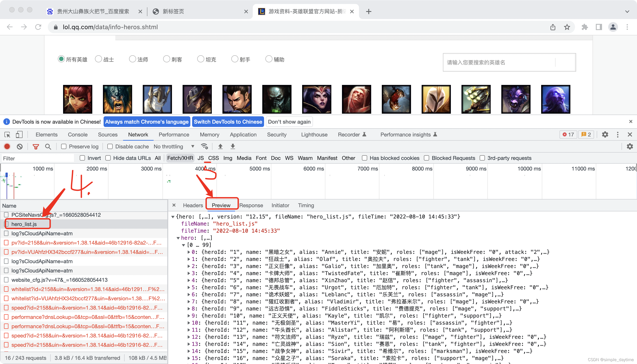Open Chrome extensions puzzle icon
This screenshot has width=637, height=364.
coord(585,27)
